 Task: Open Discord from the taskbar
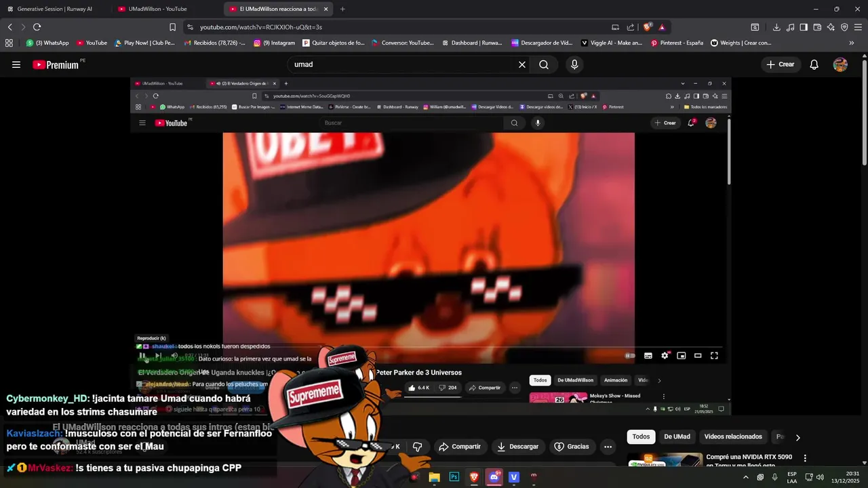(494, 477)
